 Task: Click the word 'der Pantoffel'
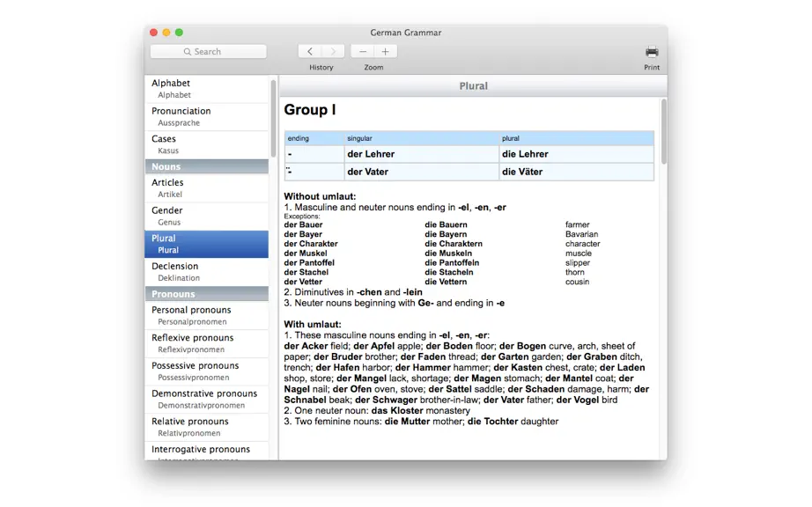[309, 263]
